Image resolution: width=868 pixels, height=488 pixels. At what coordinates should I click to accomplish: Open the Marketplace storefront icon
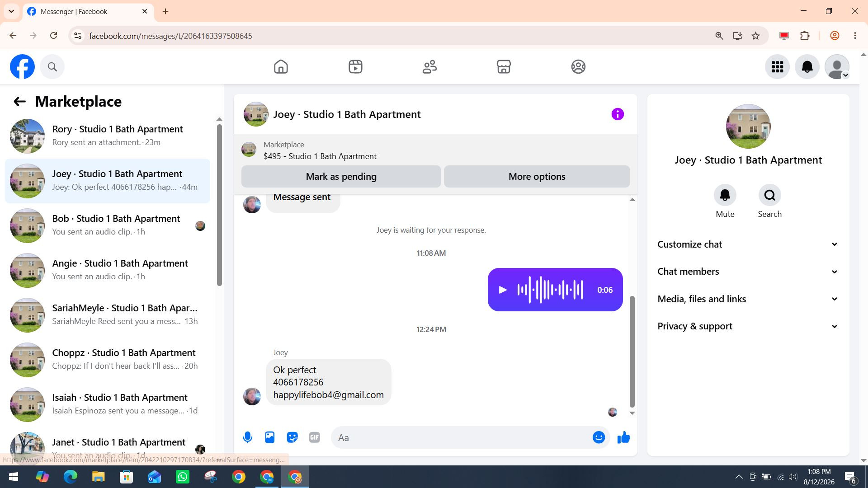click(x=504, y=67)
